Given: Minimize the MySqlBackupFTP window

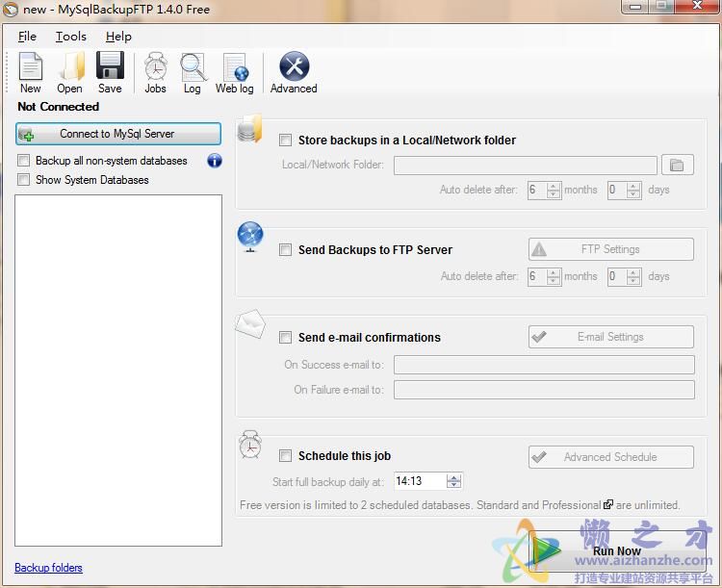Looking at the screenshot, I should pos(635,6).
